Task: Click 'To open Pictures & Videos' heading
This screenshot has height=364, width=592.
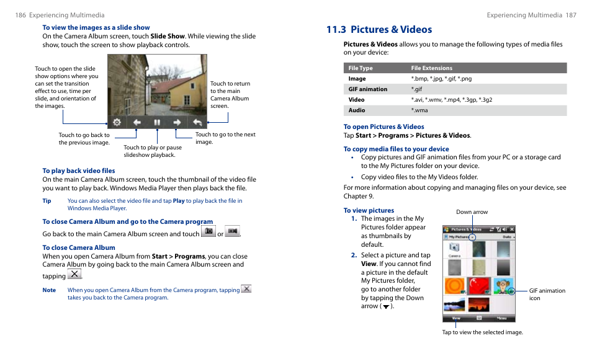Action: [383, 127]
